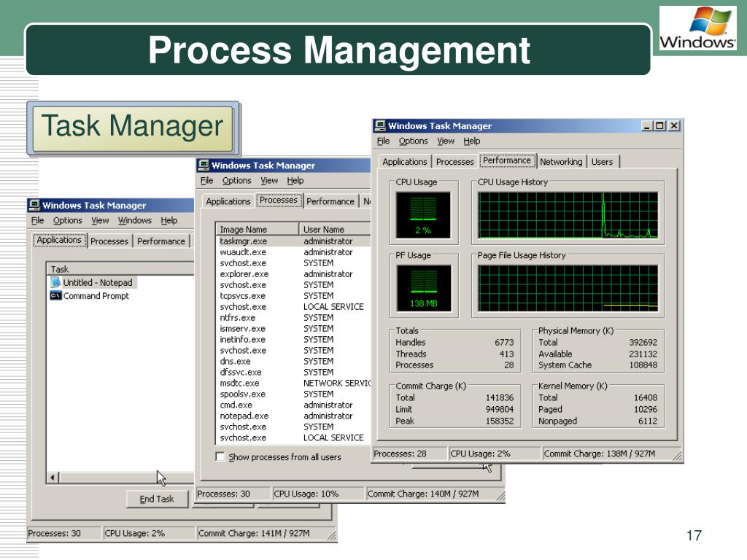Screen dimensions: 747x560
Task: Open File menu in Processes window
Action: [x=206, y=181]
